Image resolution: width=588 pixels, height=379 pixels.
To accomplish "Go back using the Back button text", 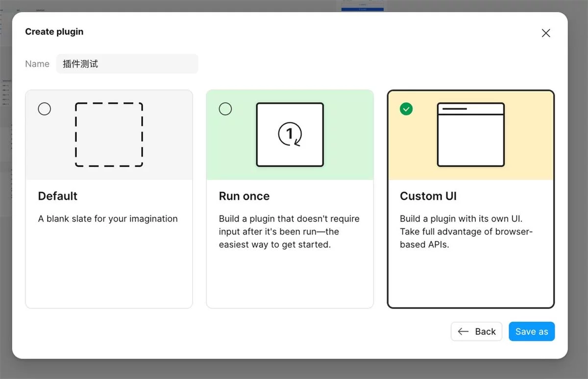I will coord(485,332).
